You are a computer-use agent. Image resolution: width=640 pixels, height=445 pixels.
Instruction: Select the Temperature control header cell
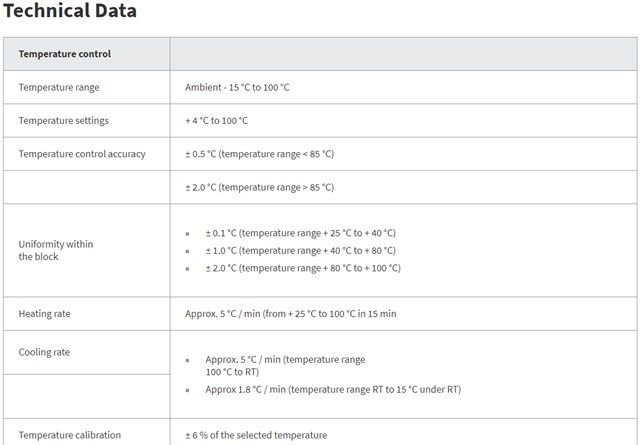[x=64, y=54]
